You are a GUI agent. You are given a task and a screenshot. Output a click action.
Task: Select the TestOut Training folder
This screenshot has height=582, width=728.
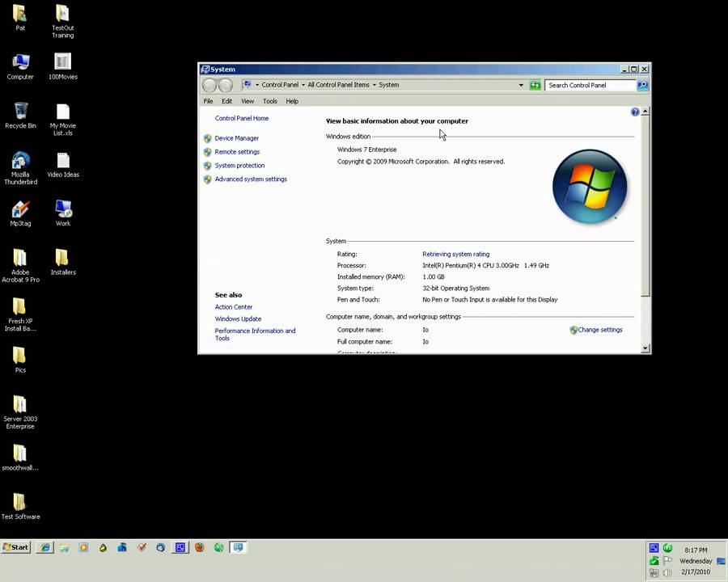tap(63, 21)
